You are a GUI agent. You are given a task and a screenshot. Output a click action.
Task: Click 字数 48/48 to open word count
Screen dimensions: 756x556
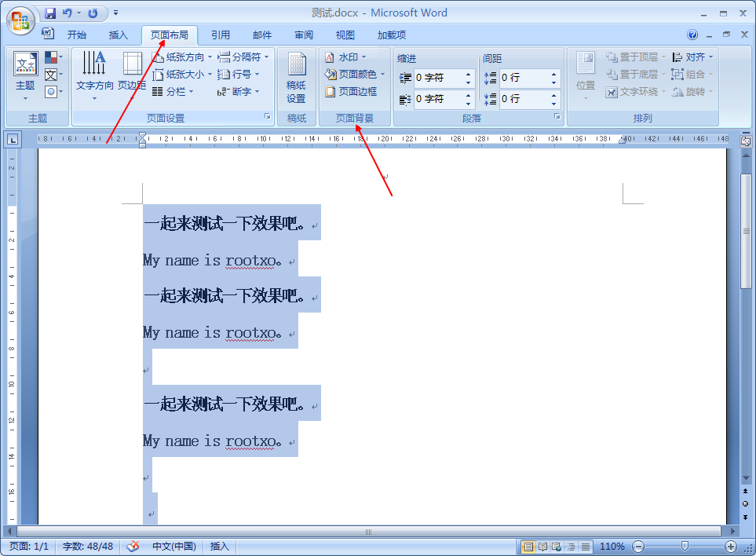point(87,547)
